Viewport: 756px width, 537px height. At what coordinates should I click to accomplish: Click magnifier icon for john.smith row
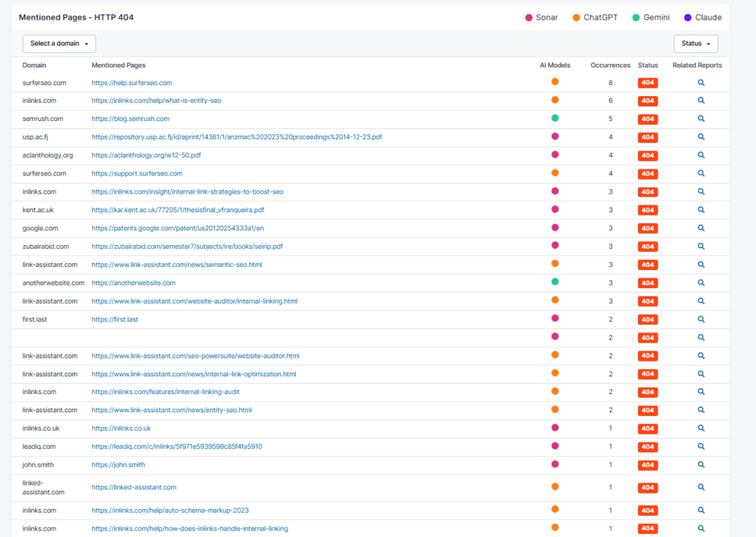click(x=701, y=465)
